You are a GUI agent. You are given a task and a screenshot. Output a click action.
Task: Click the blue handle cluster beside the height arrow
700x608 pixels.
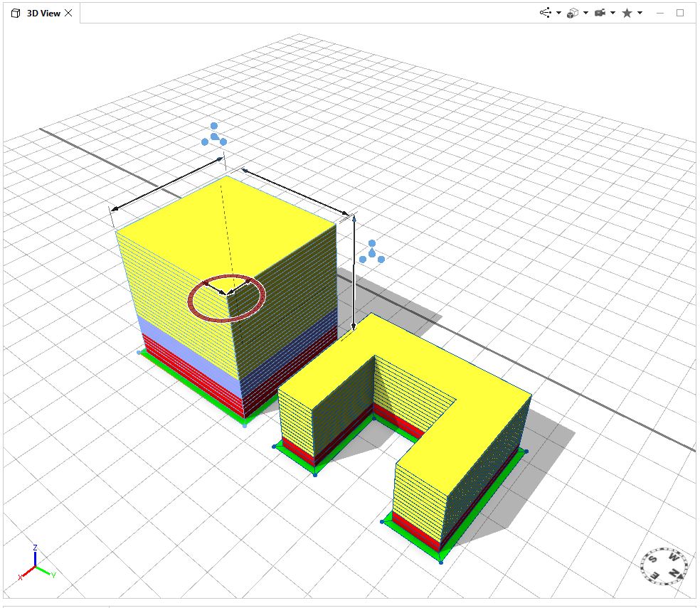click(372, 252)
